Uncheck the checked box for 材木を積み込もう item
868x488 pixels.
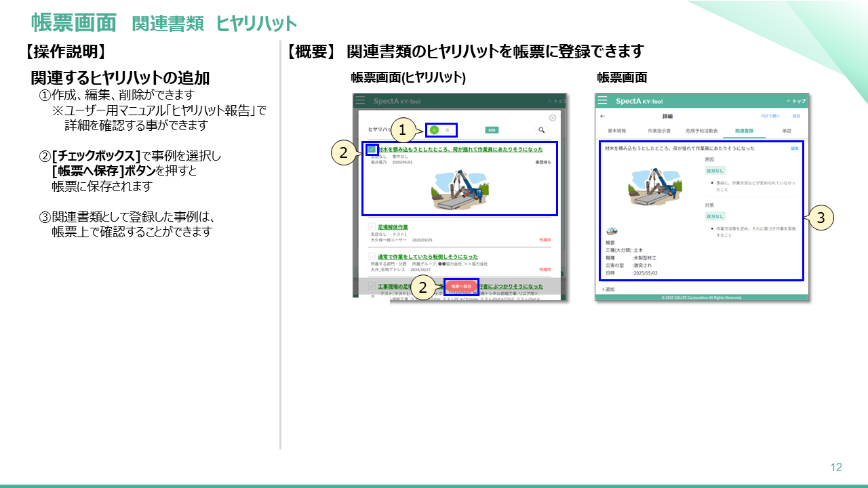(x=372, y=149)
